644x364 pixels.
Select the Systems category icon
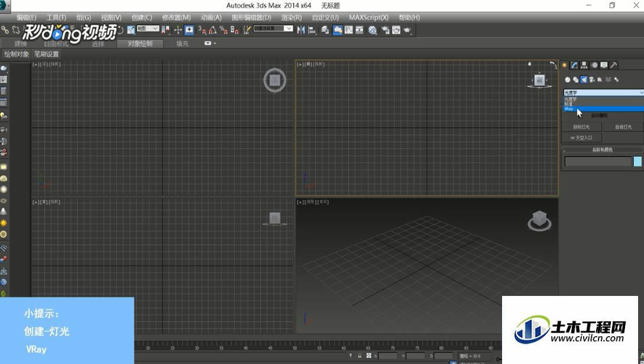click(616, 80)
